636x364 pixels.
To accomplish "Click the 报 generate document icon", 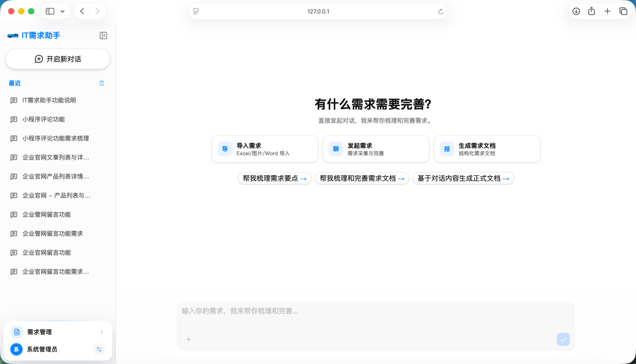I will point(447,149).
